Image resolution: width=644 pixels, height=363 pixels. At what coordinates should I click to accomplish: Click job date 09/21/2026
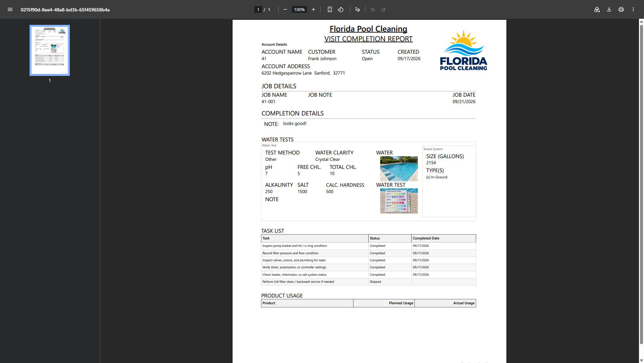[x=464, y=101]
